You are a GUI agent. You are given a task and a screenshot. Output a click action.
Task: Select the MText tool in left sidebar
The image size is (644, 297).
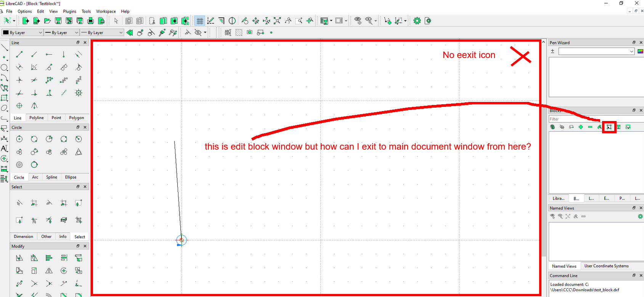tap(4, 148)
